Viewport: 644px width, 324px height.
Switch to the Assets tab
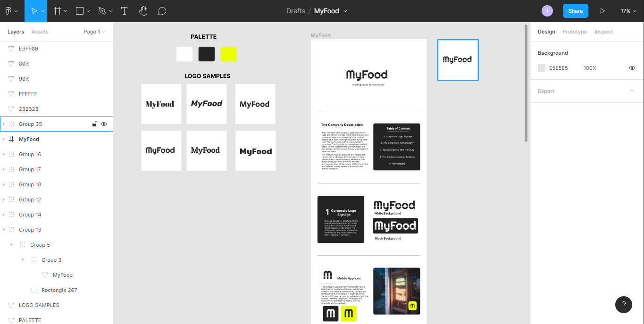40,32
